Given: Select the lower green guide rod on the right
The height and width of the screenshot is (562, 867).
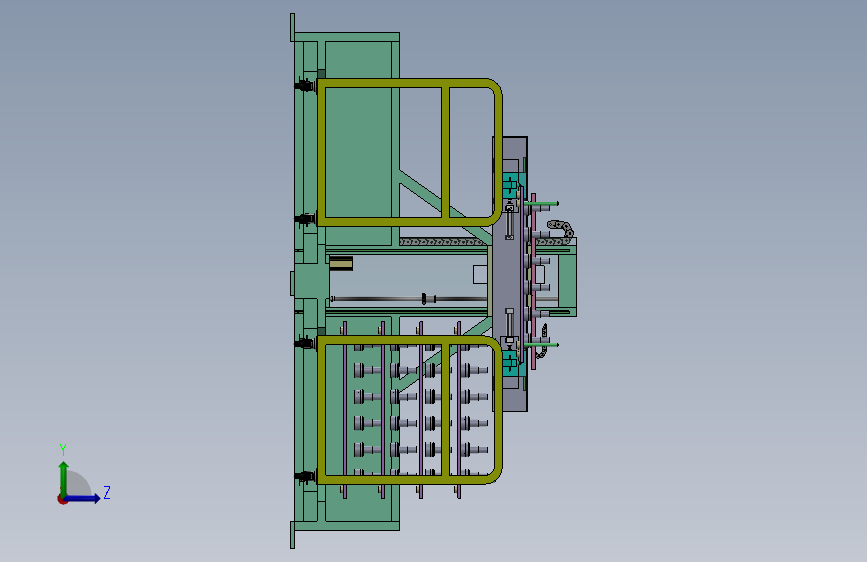Looking at the screenshot, I should (541, 345).
